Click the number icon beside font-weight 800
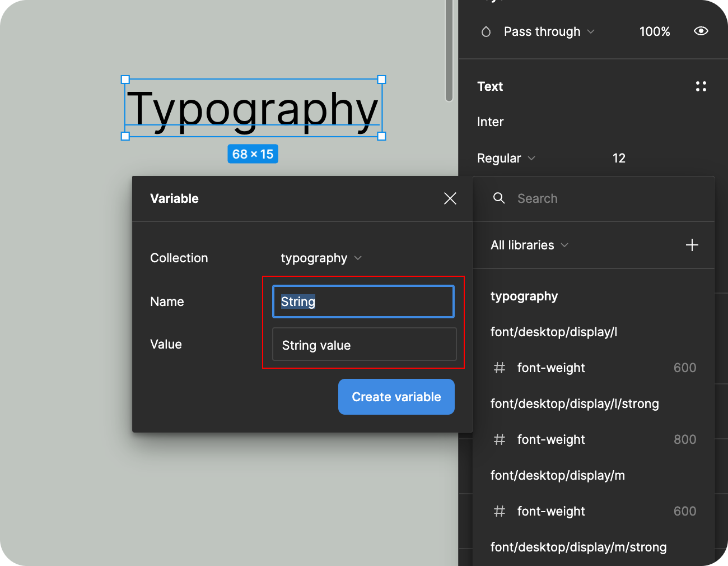 click(x=500, y=439)
